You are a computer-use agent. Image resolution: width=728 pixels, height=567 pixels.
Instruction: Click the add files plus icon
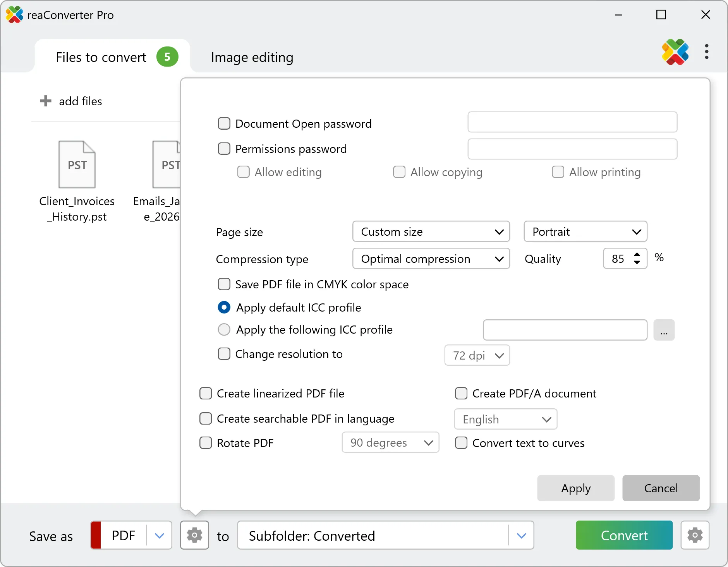[x=46, y=101]
